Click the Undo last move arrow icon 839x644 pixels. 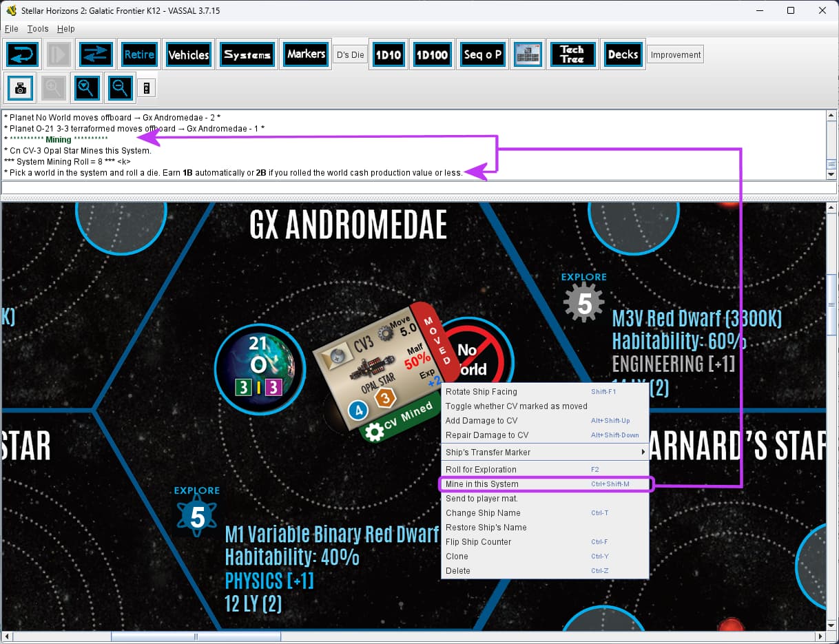pyautogui.click(x=22, y=54)
